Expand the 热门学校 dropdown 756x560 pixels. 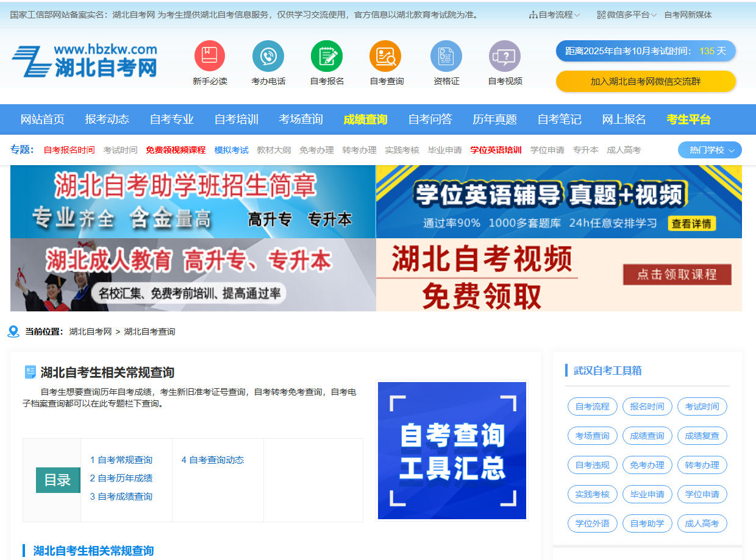709,150
